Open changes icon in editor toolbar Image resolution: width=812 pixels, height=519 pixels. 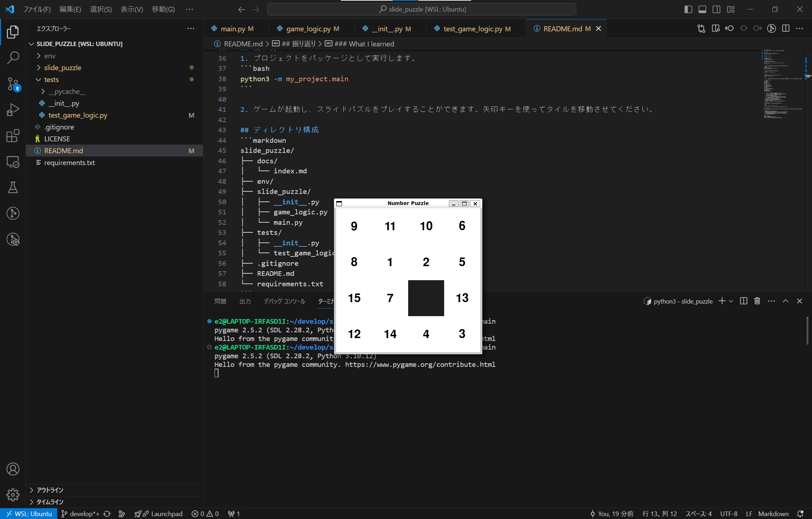(x=701, y=28)
